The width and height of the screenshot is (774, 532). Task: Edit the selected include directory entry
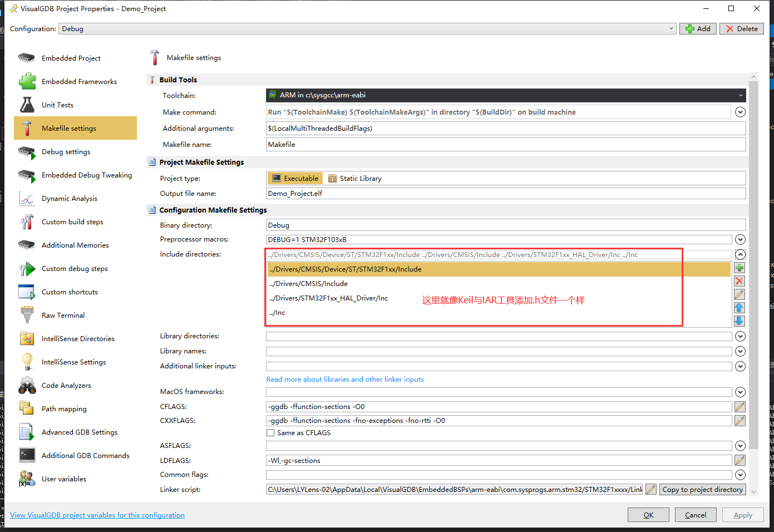click(740, 294)
